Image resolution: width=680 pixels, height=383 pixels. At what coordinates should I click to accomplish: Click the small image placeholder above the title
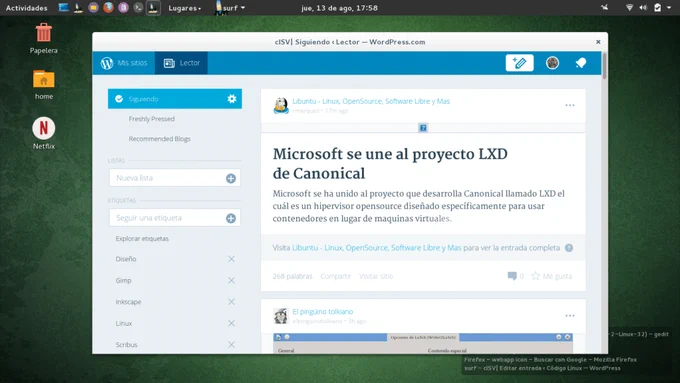click(423, 128)
